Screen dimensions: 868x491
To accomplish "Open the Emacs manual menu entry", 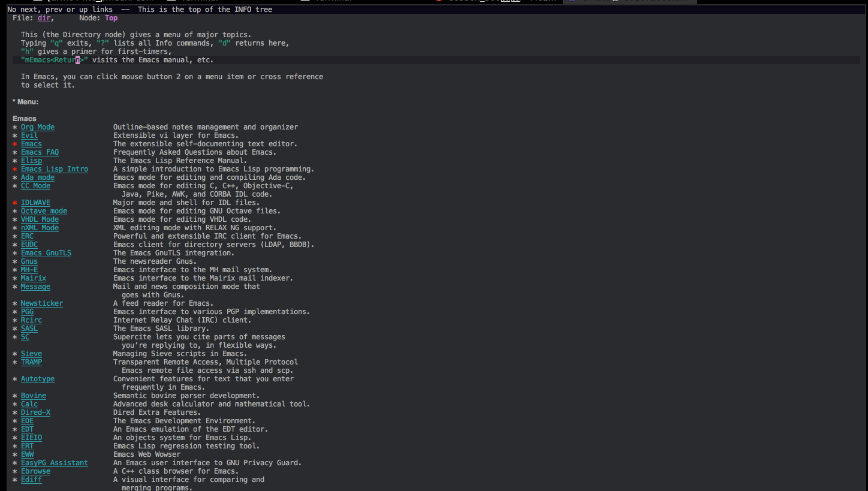I will click(x=31, y=144).
